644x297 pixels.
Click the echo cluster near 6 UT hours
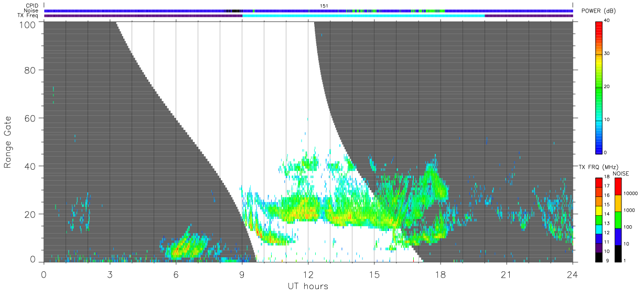[186, 245]
